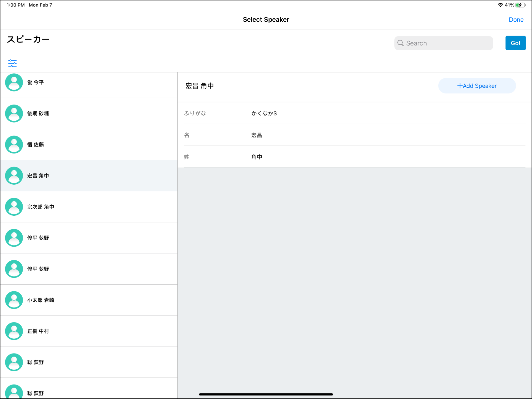
Task: Tap avatar icon for 後期 砂糖
Action: coord(14,114)
